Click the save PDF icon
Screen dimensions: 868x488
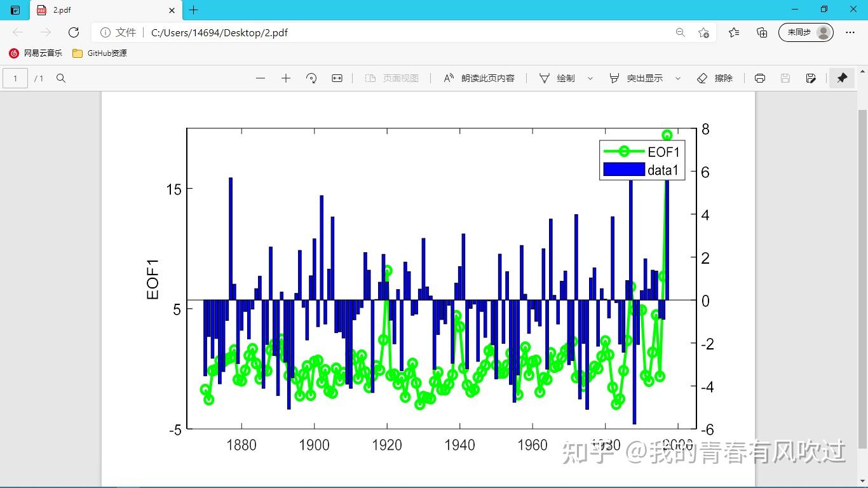(785, 78)
